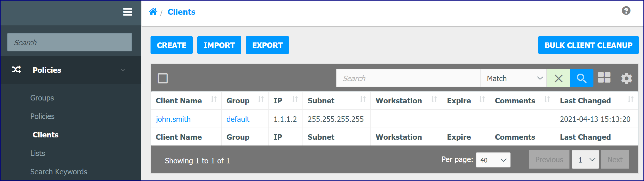The width and height of the screenshot is (644, 181).
Task: Open the Match dropdown
Action: click(x=514, y=78)
